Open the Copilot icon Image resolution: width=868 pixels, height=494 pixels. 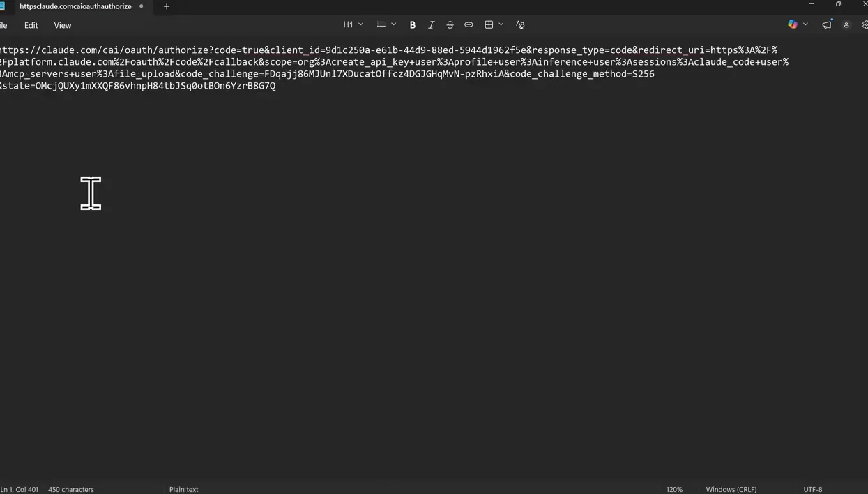pyautogui.click(x=793, y=24)
